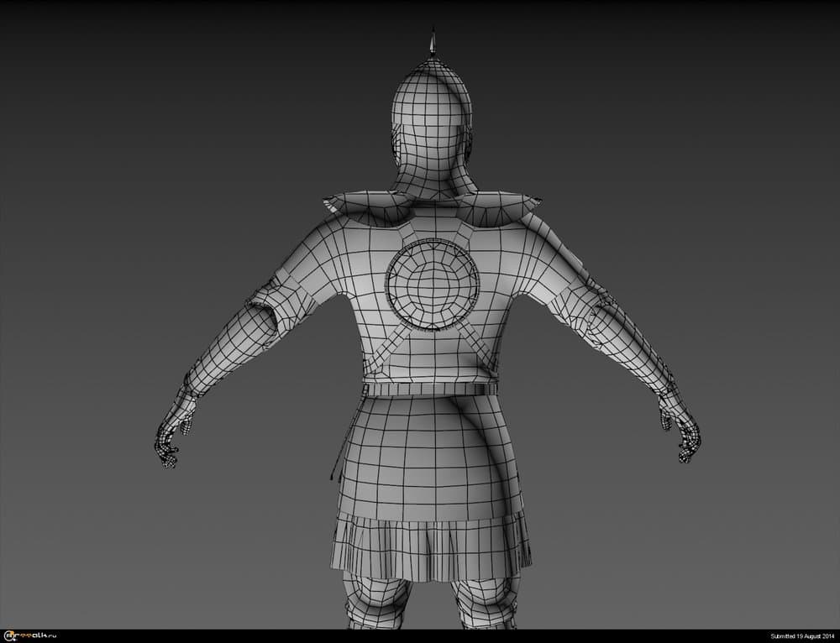Select the center of the round back plate
Screen dimensions: 840x643
432,285
